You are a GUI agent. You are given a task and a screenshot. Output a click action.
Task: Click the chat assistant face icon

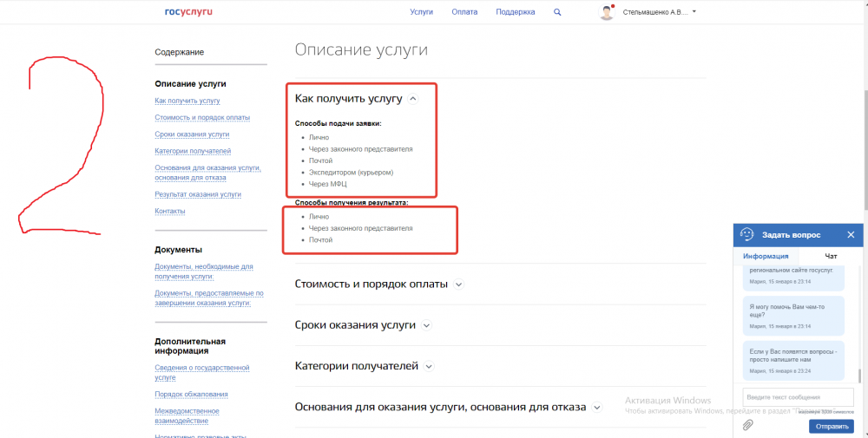(746, 234)
